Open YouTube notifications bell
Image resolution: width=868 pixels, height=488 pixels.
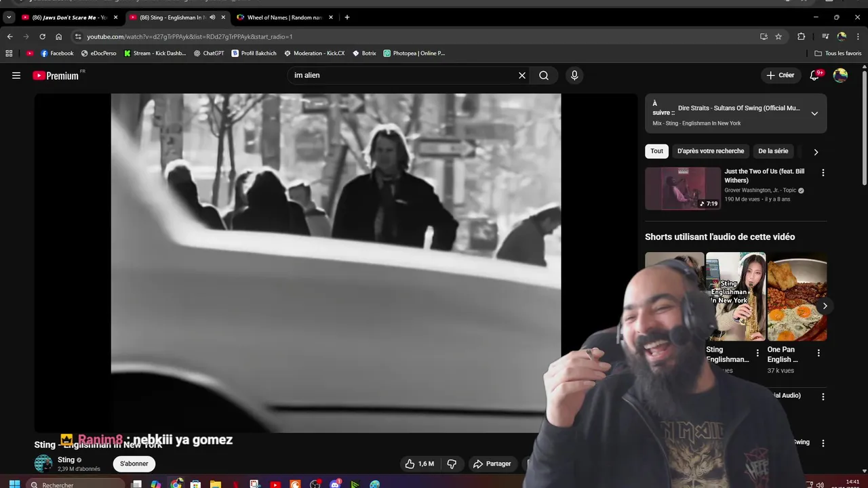[x=814, y=75]
